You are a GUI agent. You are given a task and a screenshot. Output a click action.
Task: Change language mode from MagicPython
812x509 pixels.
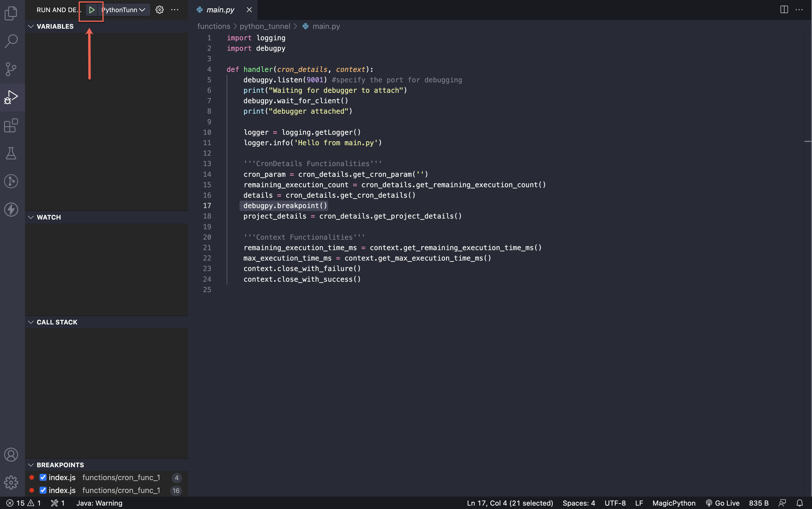(674, 503)
